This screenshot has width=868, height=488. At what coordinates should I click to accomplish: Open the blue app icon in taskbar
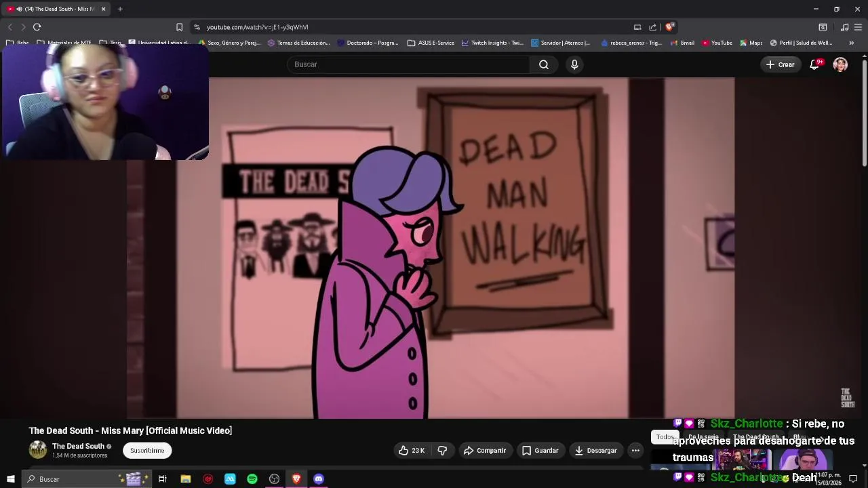pos(230,479)
